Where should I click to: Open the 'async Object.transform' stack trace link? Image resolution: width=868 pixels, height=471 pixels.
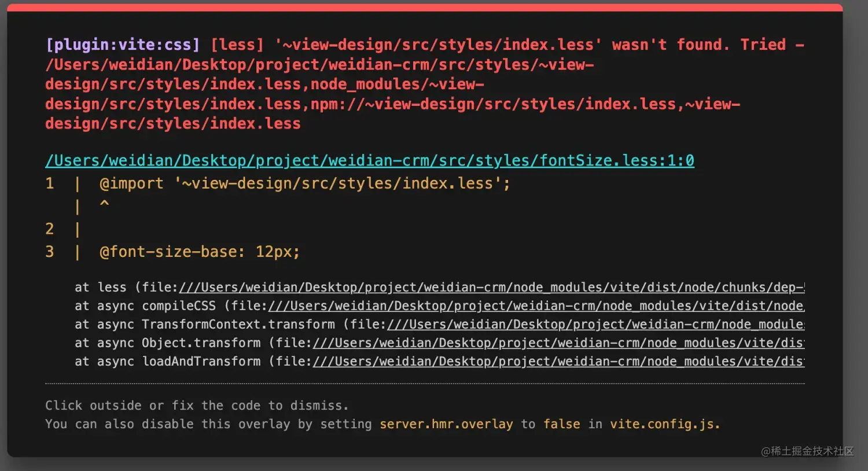tap(558, 343)
